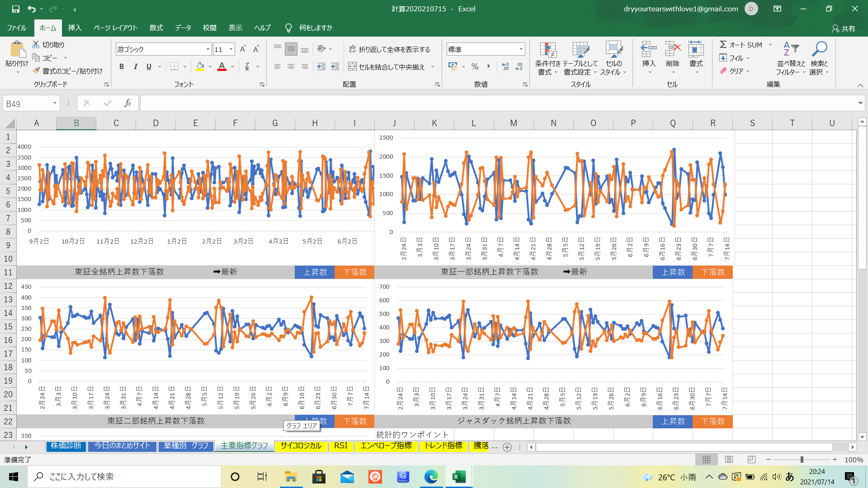Switch to the サイコロジカル sheet tab
868x488 pixels.
301,446
